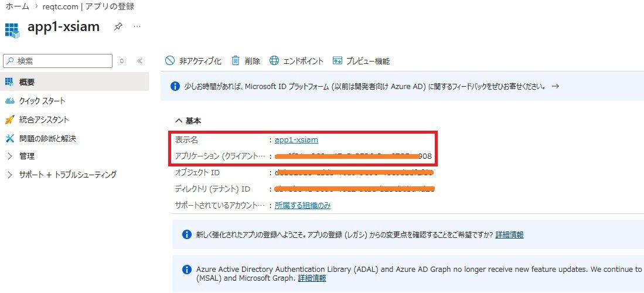The width and height of the screenshot is (644, 293).
Task: Click the プレビュー機能 icon
Action: coord(337,61)
